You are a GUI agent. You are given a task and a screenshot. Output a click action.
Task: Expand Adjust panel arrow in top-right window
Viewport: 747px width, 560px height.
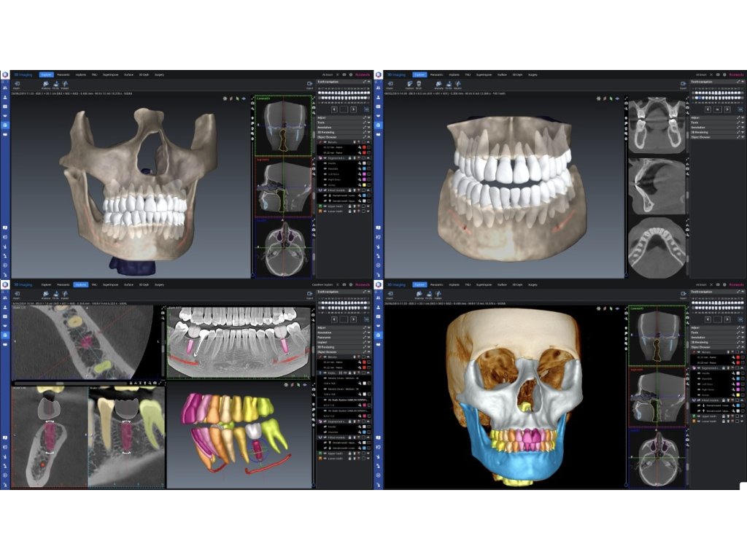pyautogui.click(x=742, y=117)
